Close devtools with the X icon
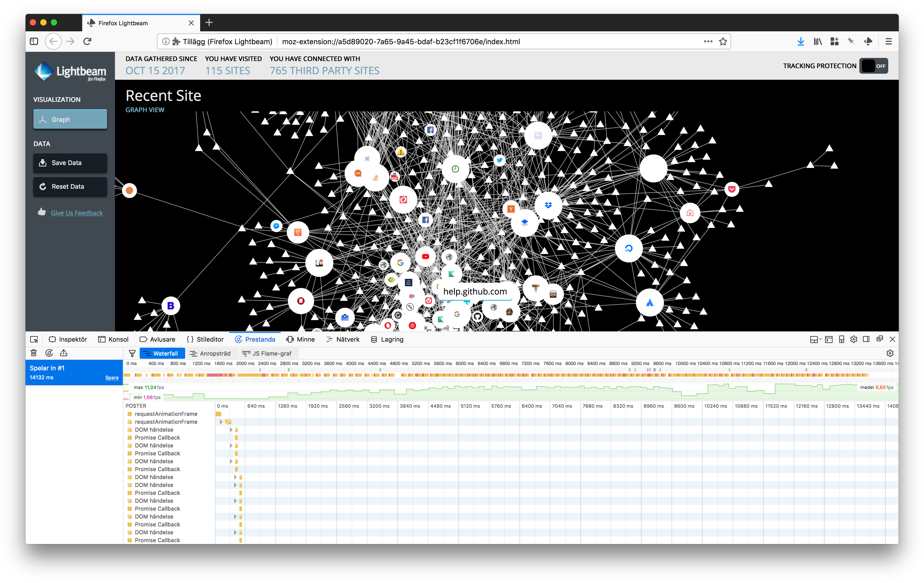924x583 pixels. 892,339
